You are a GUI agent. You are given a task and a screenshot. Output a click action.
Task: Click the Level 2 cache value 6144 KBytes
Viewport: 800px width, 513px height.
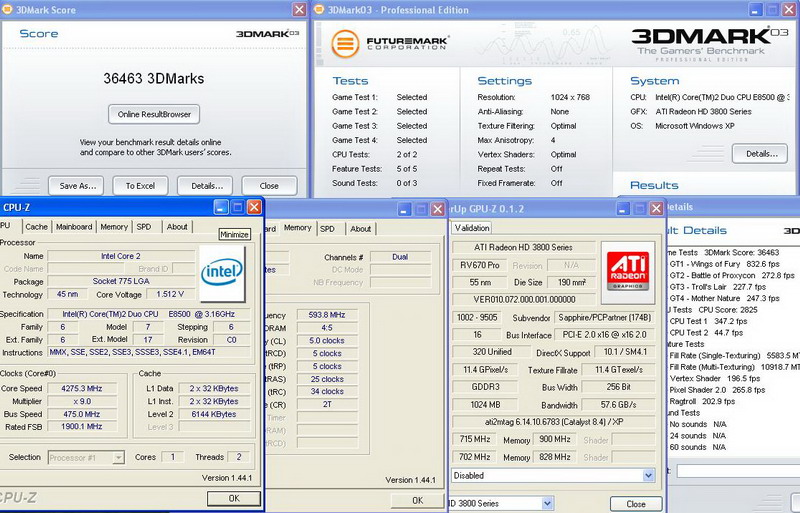[214, 414]
